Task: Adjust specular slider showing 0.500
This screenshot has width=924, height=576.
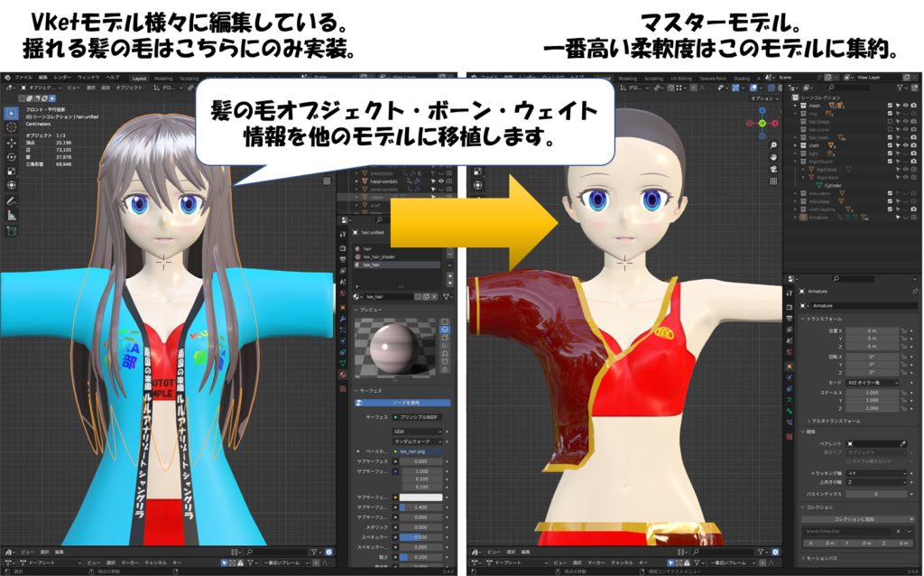Action: tap(420, 537)
